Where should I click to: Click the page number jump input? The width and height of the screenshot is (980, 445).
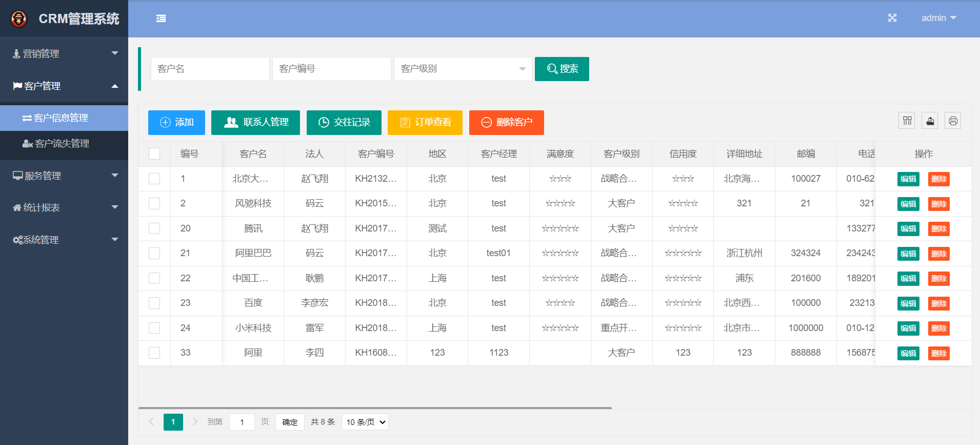click(242, 422)
